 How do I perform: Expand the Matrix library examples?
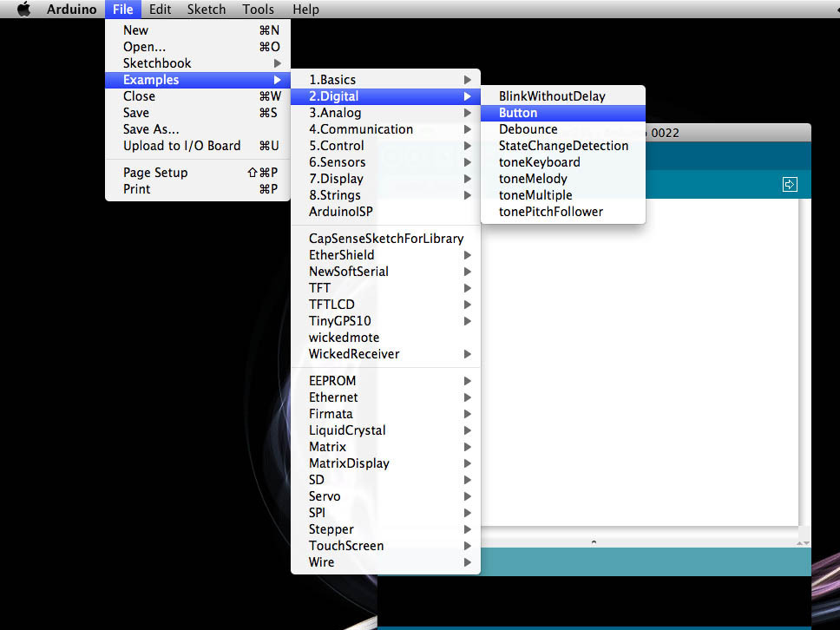tap(385, 447)
